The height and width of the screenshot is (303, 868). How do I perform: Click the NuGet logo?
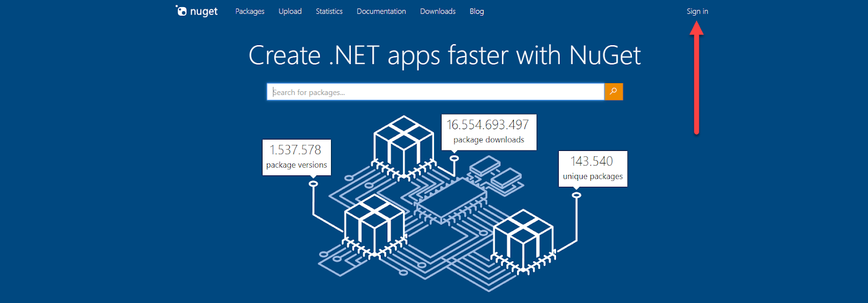click(196, 11)
